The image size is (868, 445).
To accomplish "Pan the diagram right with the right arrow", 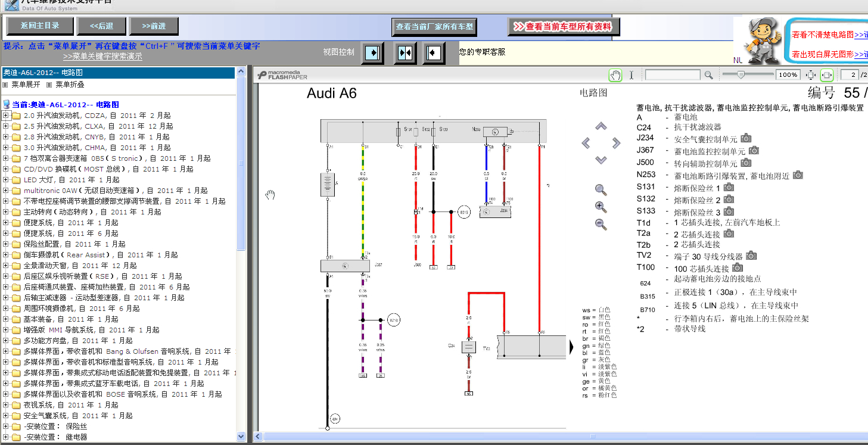I will pos(616,143).
